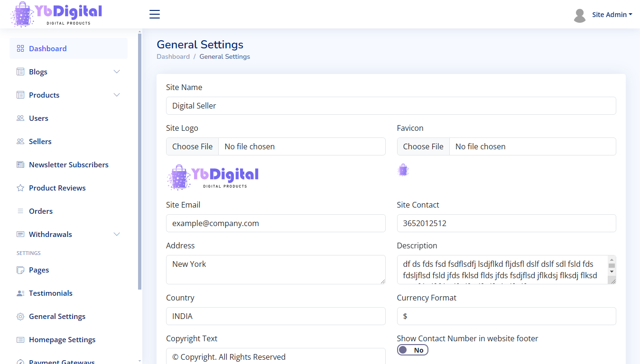
Task: Choose File for Site Logo
Action: pos(192,146)
